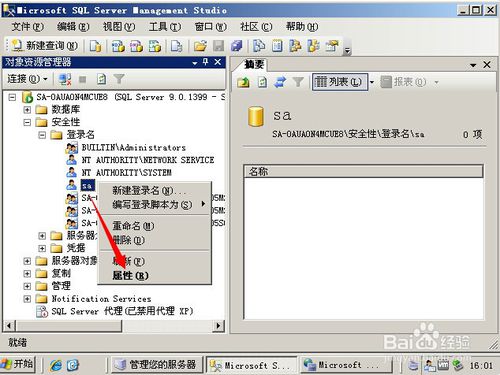Open the Summary pane window position arrow
The width and height of the screenshot is (500, 375).
473,65
